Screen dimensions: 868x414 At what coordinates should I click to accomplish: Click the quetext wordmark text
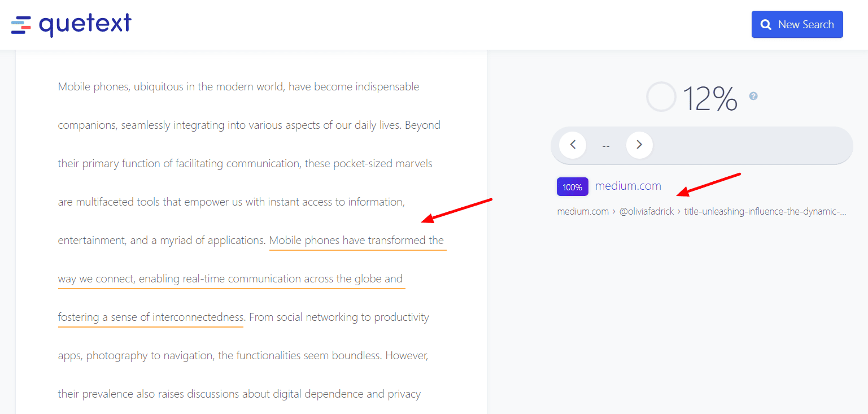coord(85,24)
